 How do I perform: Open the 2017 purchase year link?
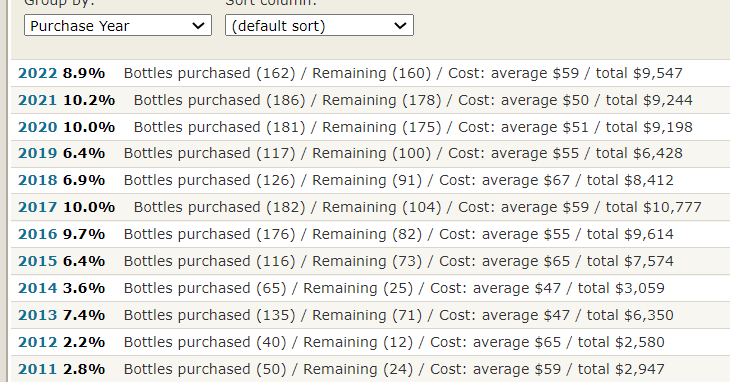(x=38, y=207)
